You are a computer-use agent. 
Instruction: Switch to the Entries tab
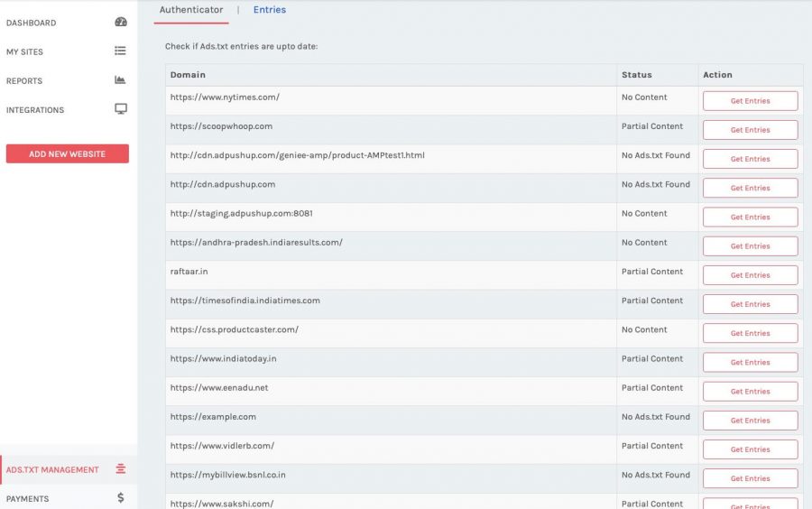point(269,10)
